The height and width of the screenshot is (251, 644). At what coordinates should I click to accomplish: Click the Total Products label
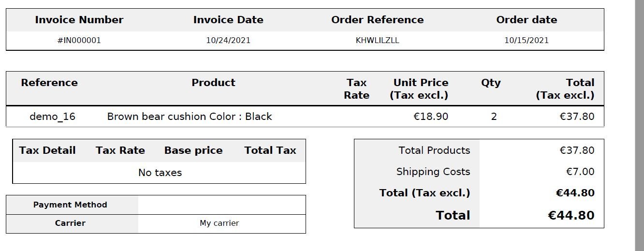click(434, 150)
